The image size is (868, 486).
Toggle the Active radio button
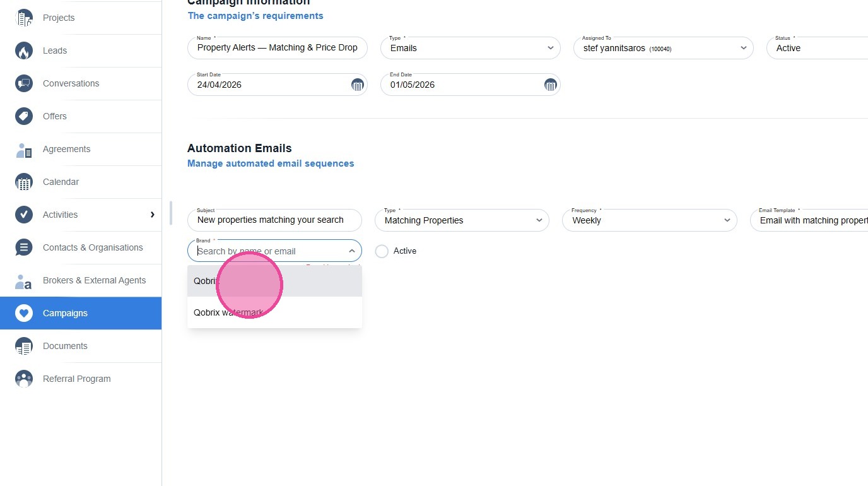[382, 251]
